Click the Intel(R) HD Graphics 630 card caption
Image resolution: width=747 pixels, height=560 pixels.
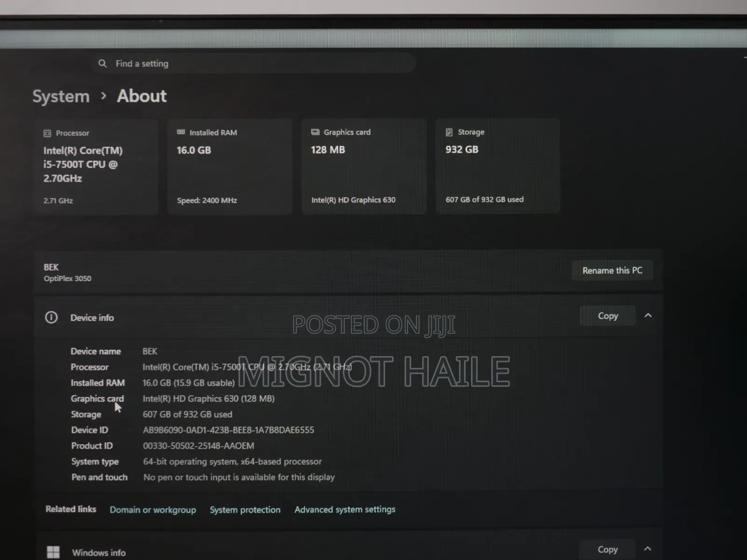(x=353, y=200)
